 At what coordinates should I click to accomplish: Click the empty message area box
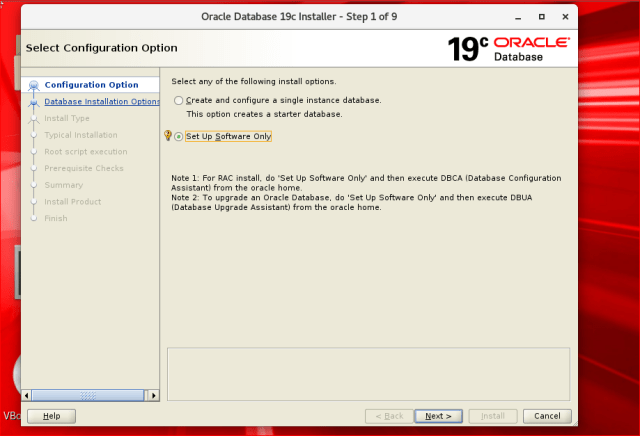pyautogui.click(x=368, y=374)
